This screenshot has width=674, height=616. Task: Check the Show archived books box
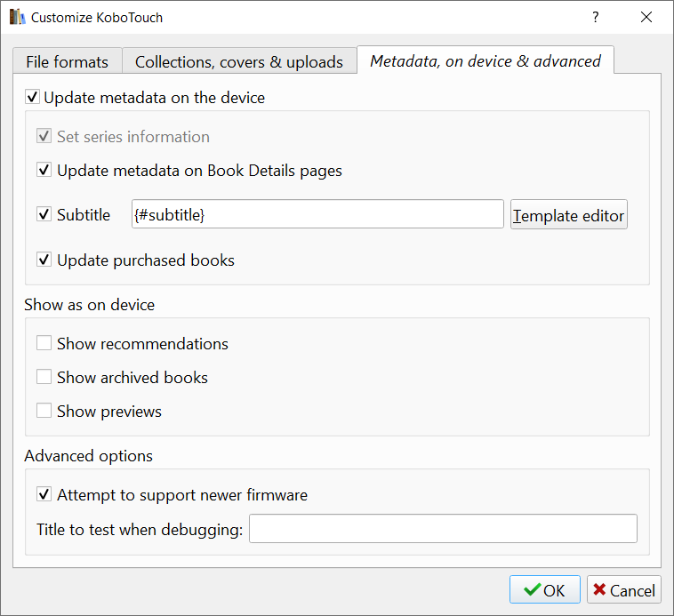(44, 378)
